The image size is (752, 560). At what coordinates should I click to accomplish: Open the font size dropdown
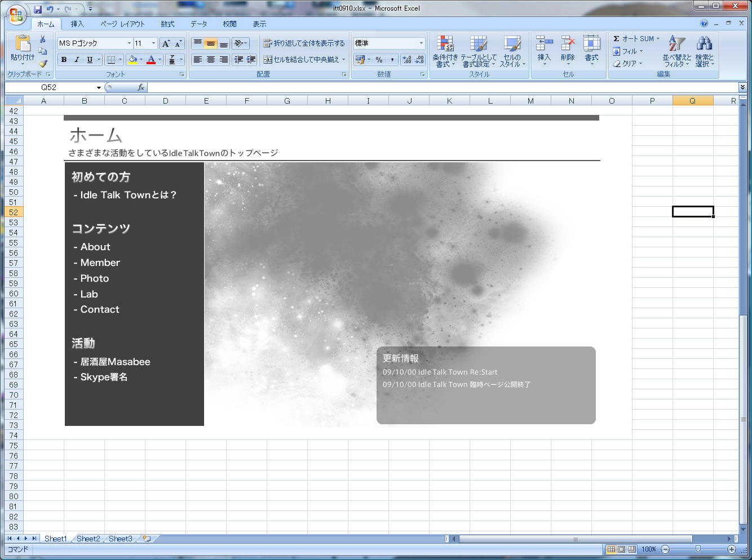click(x=153, y=43)
